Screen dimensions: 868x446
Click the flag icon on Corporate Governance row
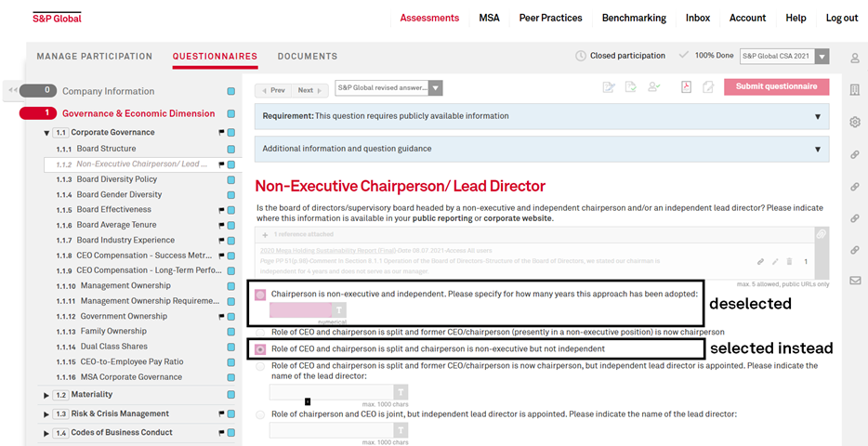(x=221, y=133)
